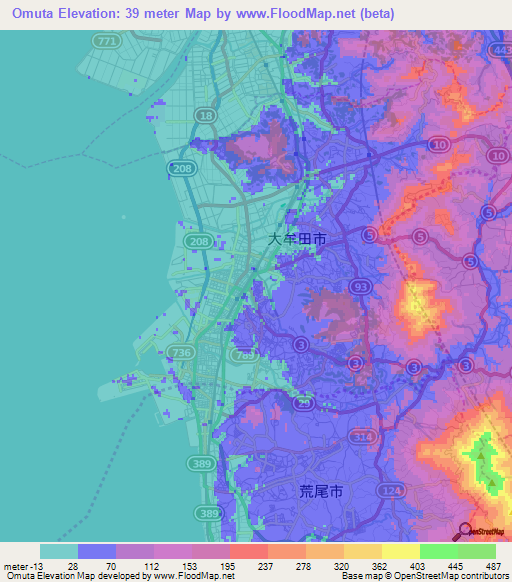Select the orange swatch for 278 to 320 meters
The image size is (512, 582).
(325, 551)
